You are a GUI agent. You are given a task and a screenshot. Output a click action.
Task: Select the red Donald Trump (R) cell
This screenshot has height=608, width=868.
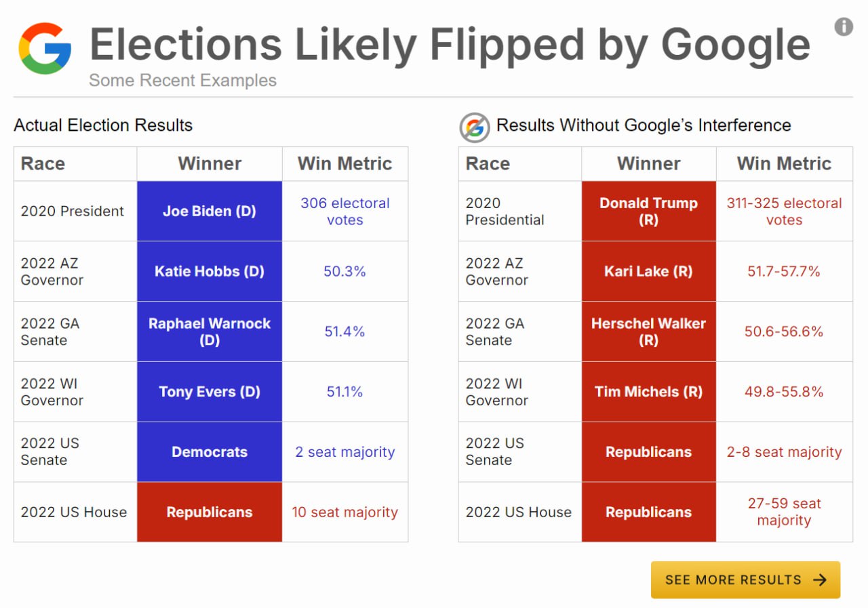648,211
